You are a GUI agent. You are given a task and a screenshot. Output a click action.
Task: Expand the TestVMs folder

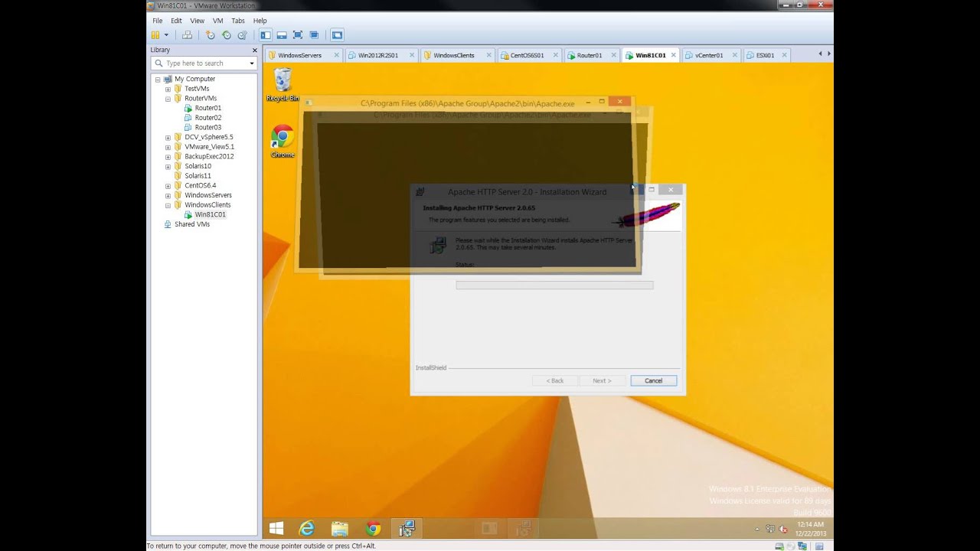pyautogui.click(x=168, y=89)
